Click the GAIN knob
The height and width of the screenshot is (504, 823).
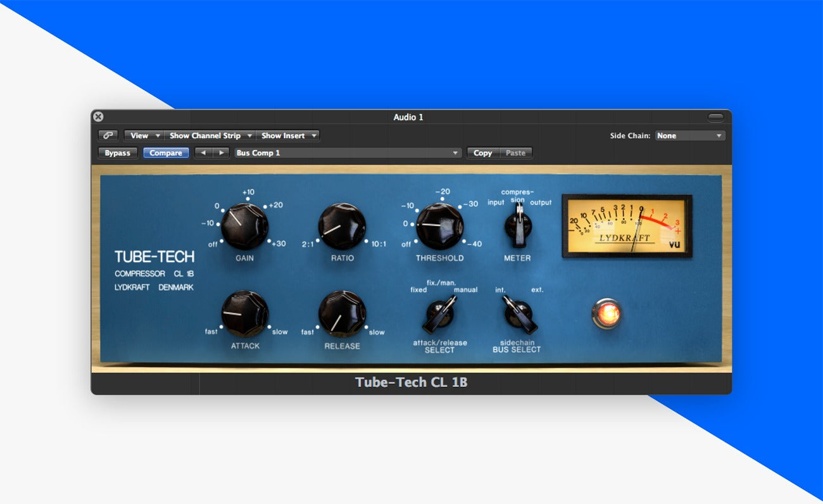click(244, 225)
